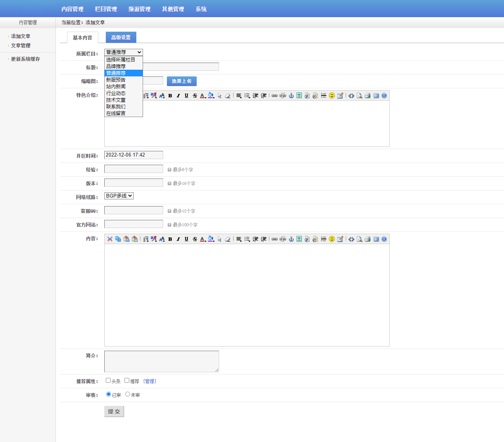Open the font color picker in the 内容 editor
This screenshot has height=442, width=504.
point(203,239)
